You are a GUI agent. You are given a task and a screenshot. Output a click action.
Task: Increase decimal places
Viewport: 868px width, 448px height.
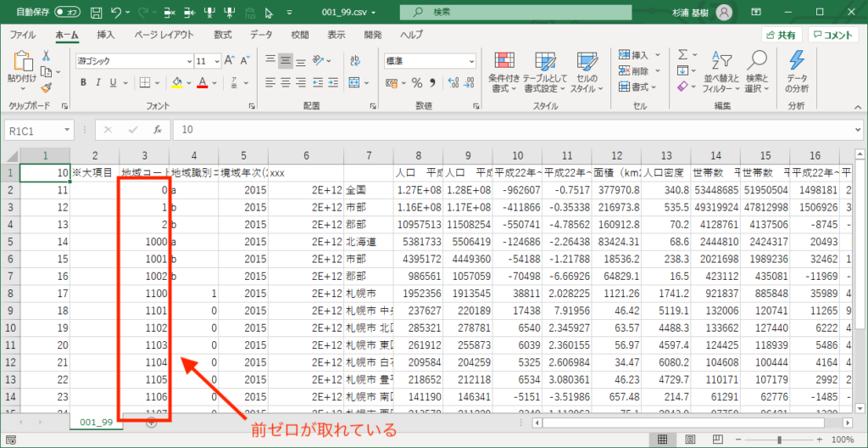click(x=453, y=82)
